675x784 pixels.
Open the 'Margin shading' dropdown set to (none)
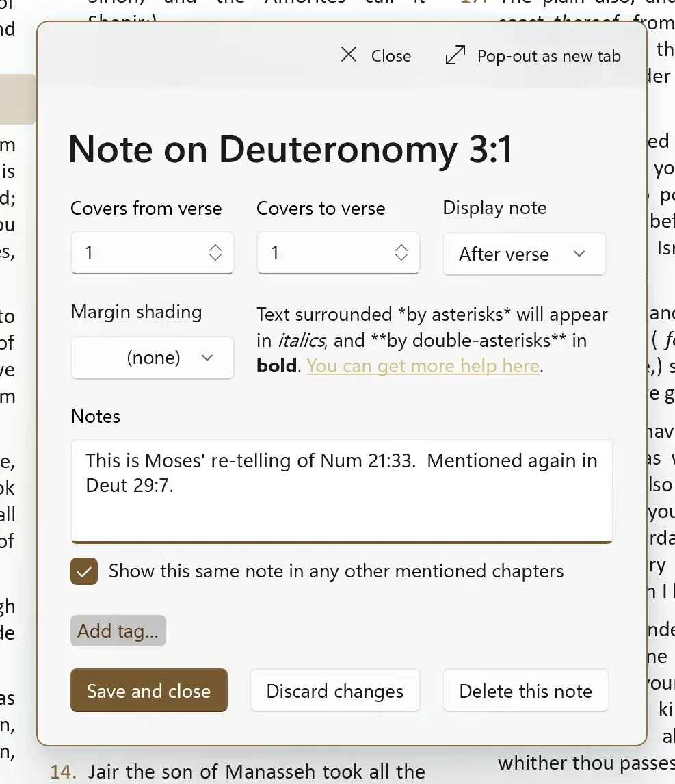pyautogui.click(x=152, y=358)
